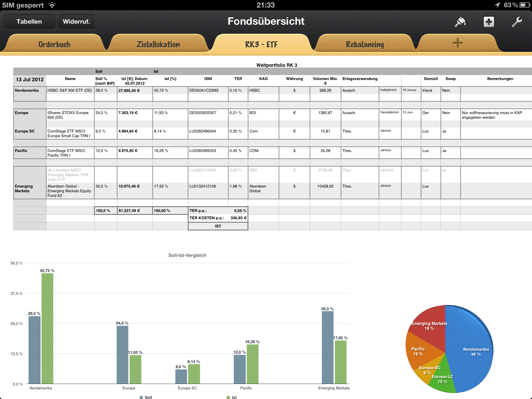Screen dimensions: 532x399
Task: Open the wrench tools menu
Action: click(x=517, y=22)
